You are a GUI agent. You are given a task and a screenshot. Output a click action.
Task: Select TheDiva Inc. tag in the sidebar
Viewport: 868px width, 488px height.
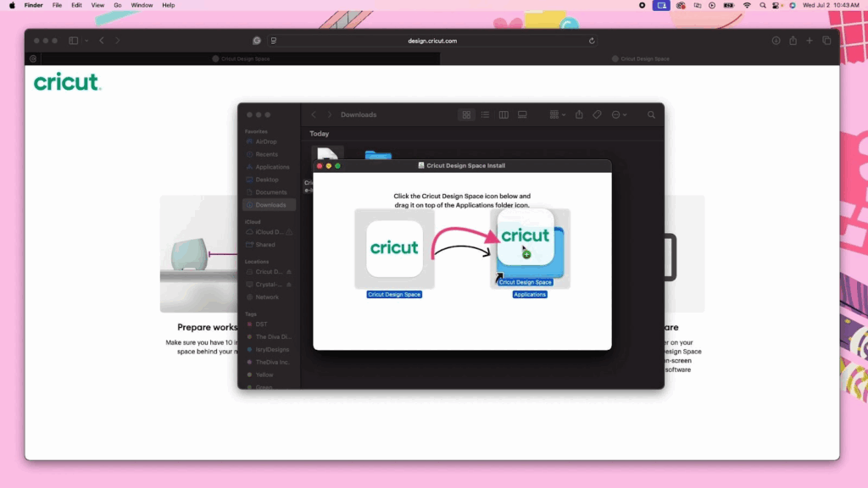[x=269, y=363]
